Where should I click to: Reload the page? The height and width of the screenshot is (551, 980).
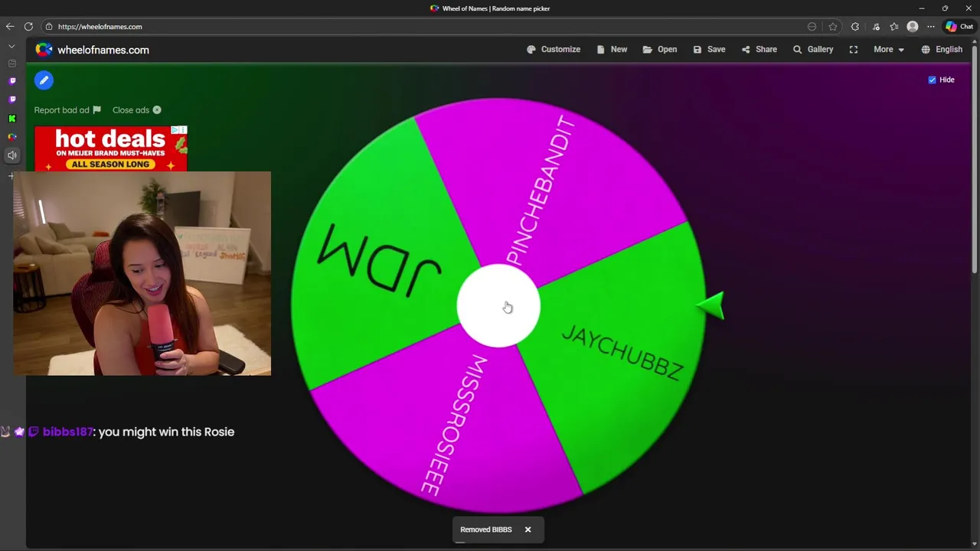28,27
